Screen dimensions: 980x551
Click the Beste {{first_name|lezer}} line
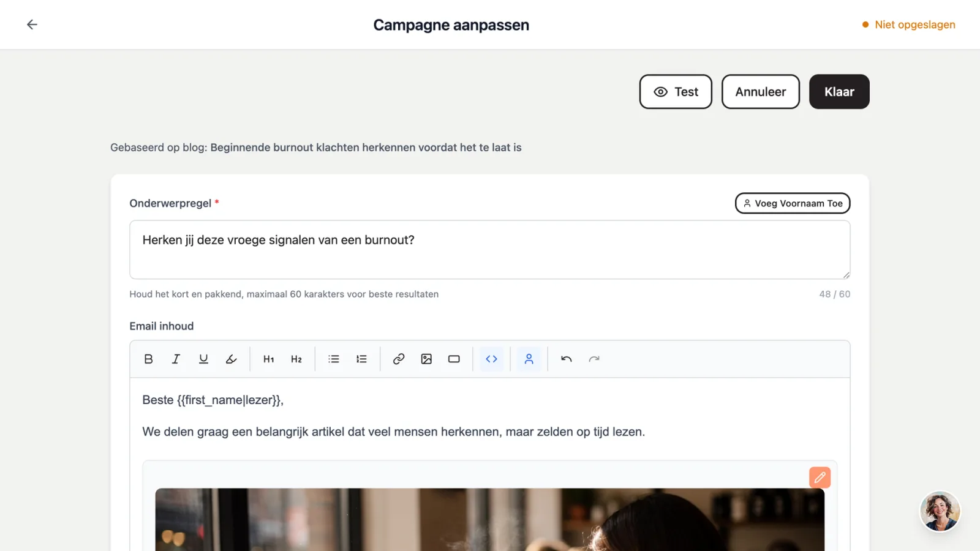click(x=213, y=400)
